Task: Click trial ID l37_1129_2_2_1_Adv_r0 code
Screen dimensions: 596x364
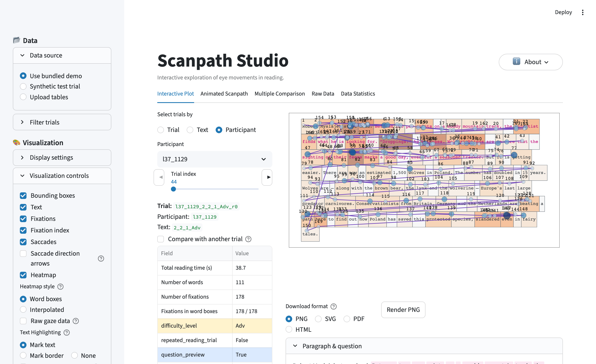Action: point(206,206)
